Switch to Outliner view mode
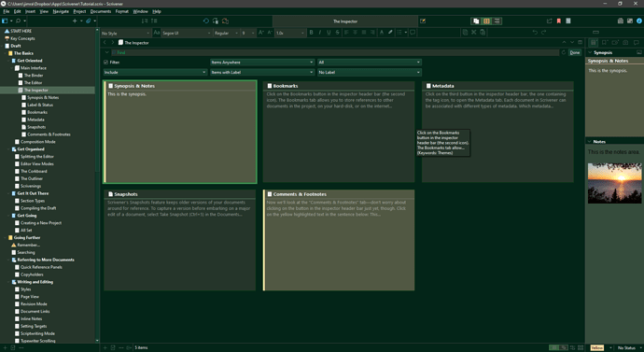644x352 pixels. pos(497,21)
